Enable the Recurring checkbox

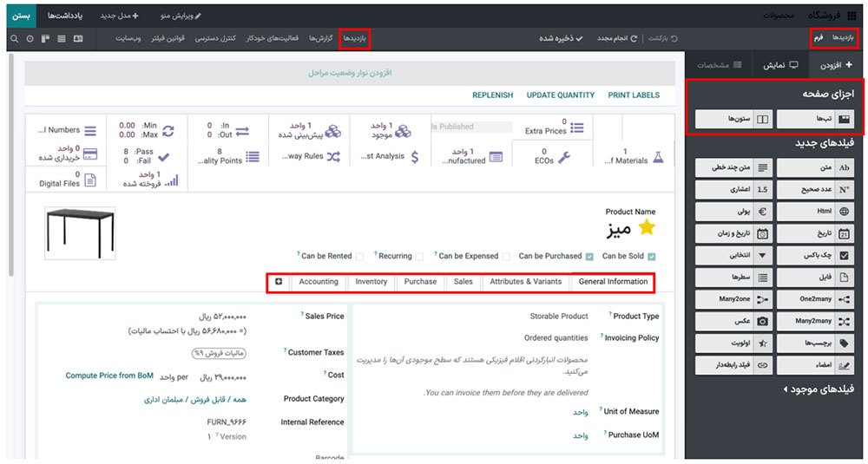419,257
